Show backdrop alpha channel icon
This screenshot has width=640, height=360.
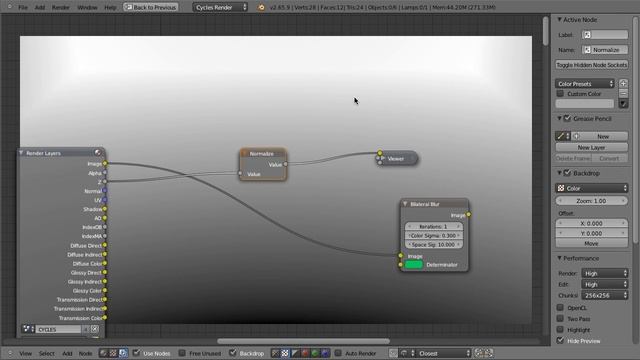(x=295, y=353)
